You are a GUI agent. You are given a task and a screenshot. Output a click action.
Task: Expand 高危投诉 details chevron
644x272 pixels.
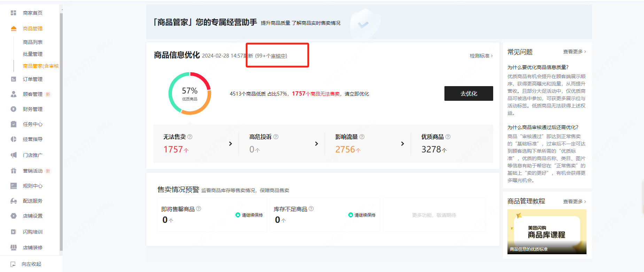[x=316, y=144]
